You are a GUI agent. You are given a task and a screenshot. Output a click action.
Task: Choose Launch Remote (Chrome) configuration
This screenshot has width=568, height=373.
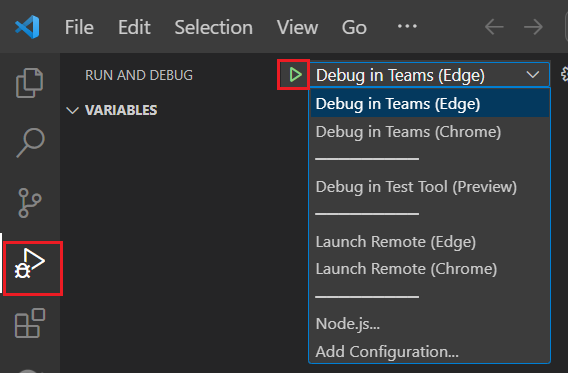click(x=430, y=269)
